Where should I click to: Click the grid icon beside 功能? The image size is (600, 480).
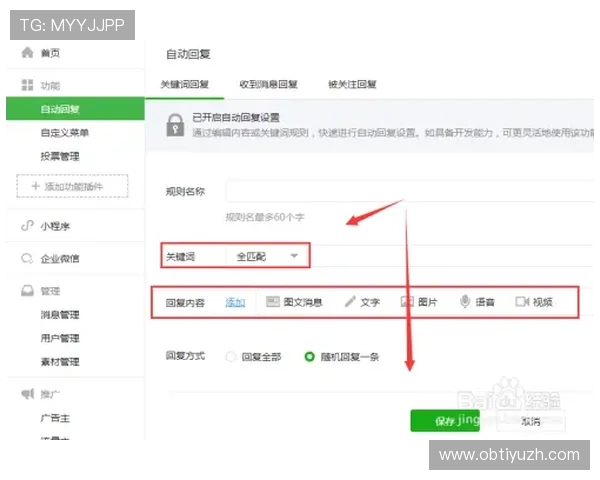(27, 85)
